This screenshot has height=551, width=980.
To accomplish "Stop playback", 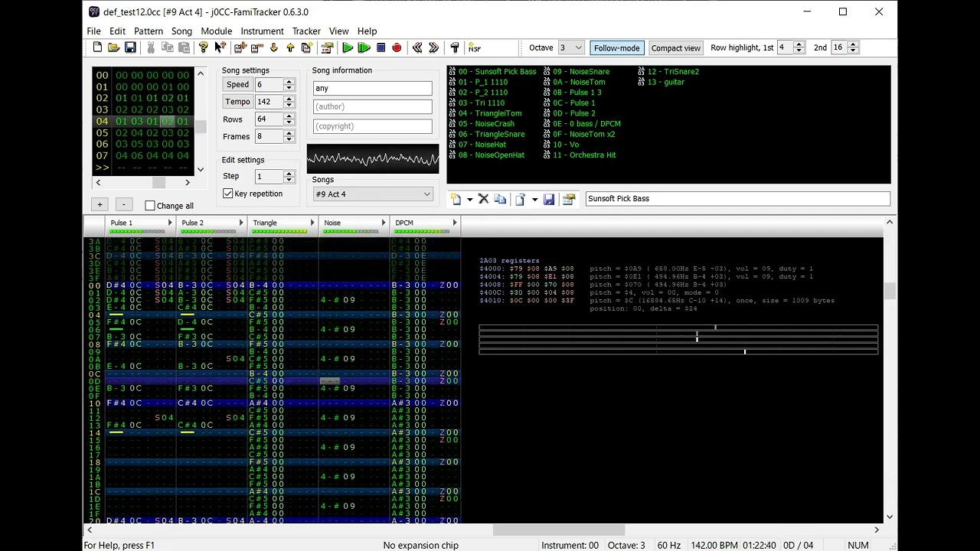I will 381,47.
